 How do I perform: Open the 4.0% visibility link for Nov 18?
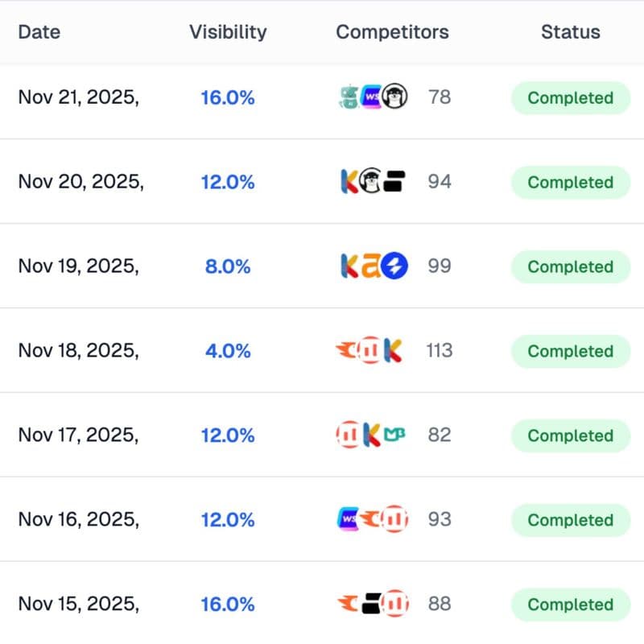click(228, 351)
